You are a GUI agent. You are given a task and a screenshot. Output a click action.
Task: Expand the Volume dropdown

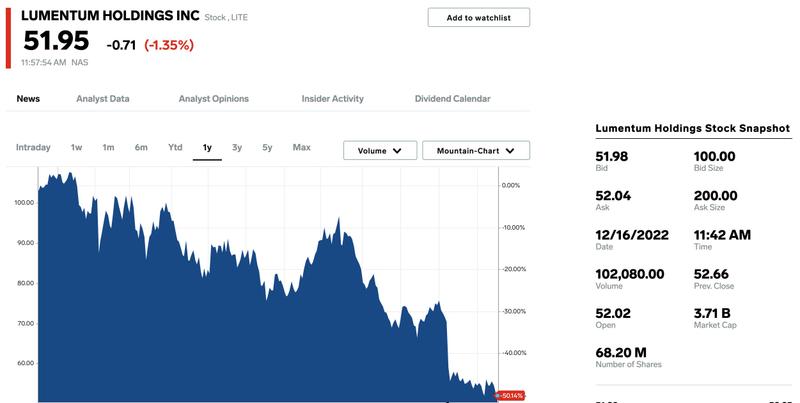[x=380, y=150]
